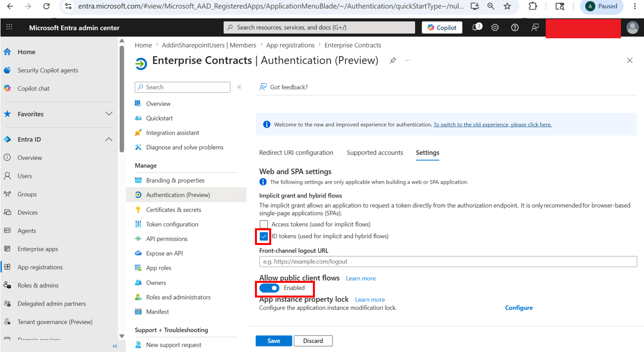Open Chrome three-dot menu
The image size is (644, 354).
point(635,6)
